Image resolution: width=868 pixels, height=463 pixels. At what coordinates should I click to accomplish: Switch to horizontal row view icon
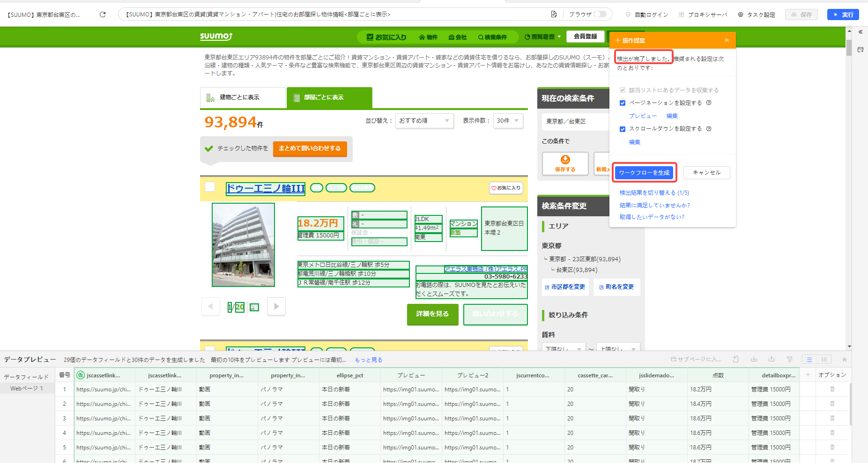(809, 360)
